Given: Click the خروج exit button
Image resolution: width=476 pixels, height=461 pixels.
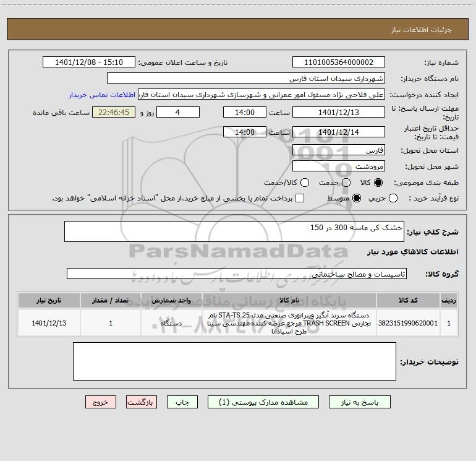Looking at the screenshot, I should 101,402.
